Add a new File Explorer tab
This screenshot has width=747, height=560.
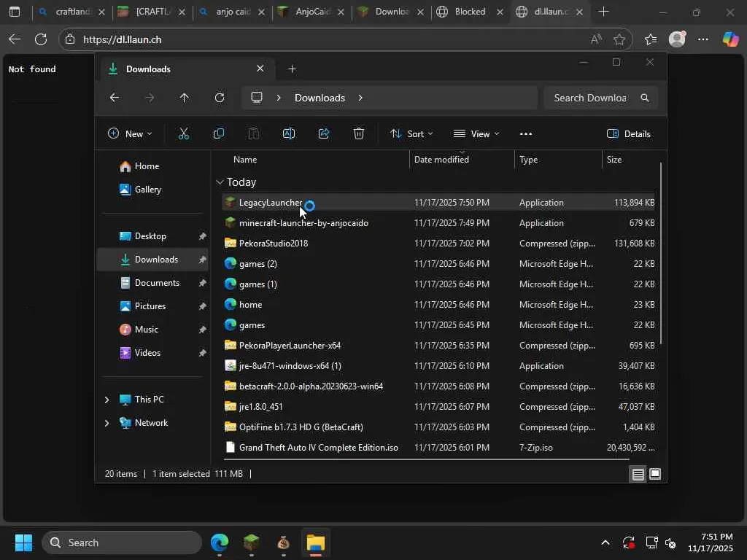292,69
